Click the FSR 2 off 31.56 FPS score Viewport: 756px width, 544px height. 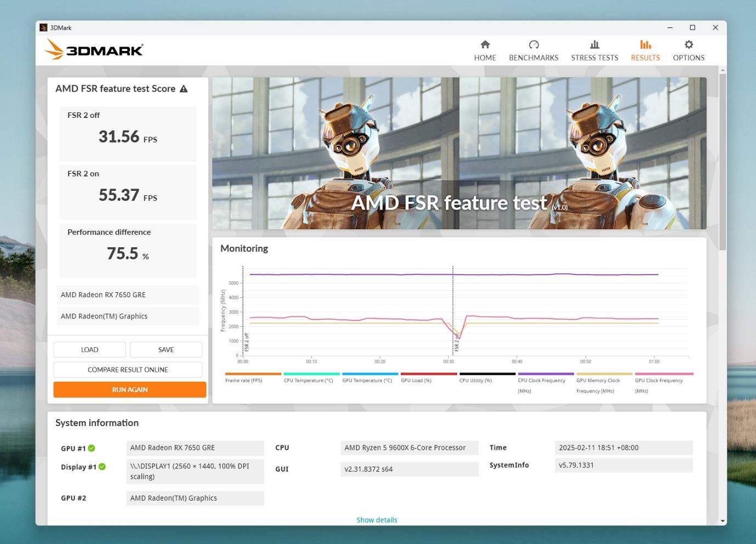click(128, 137)
